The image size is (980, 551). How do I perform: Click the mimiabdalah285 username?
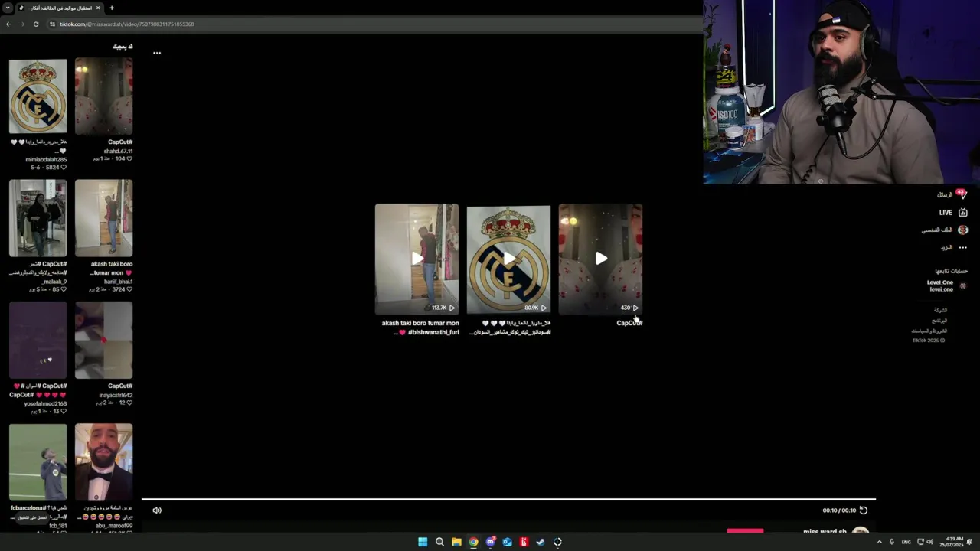click(46, 160)
